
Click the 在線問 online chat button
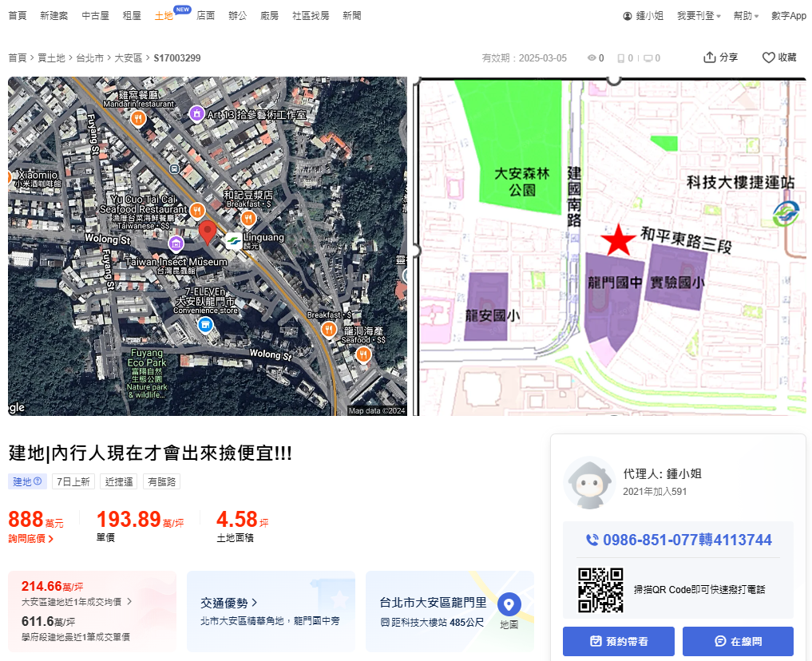738,641
